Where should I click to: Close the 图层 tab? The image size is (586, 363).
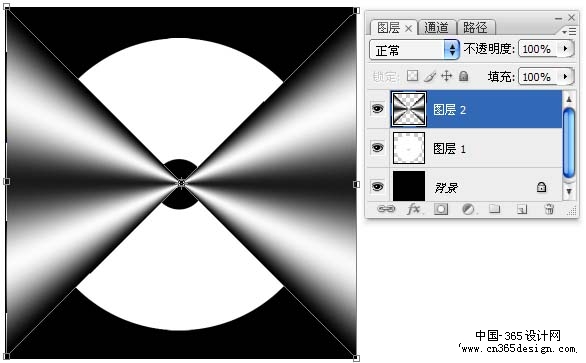(x=408, y=28)
